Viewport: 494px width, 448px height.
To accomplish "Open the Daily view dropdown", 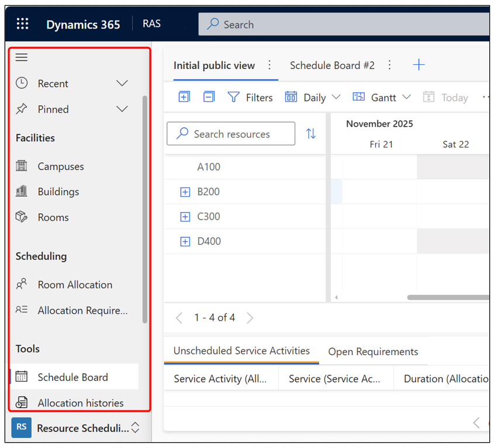I will [313, 98].
